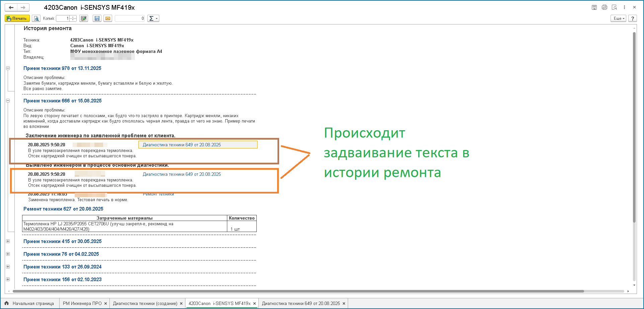Viewport: 644px width, 309px height.
Task: Toggle edit mode with the pencil-table icon
Action: click(x=84, y=18)
